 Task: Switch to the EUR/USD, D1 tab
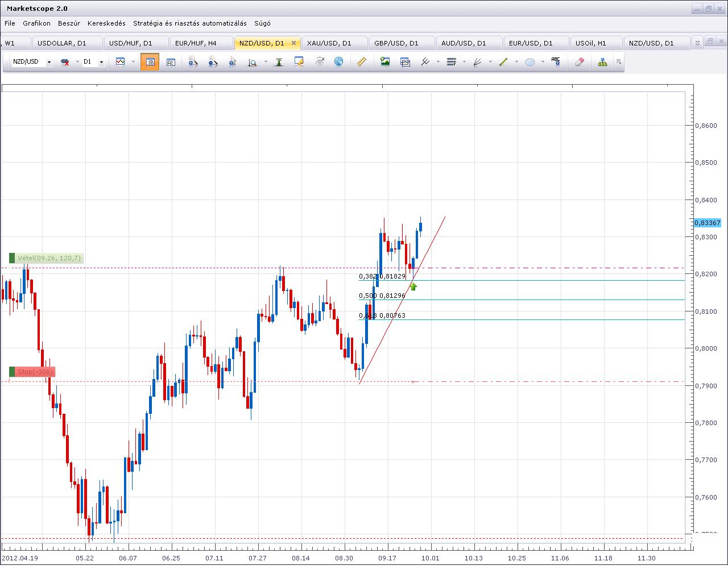(x=535, y=43)
